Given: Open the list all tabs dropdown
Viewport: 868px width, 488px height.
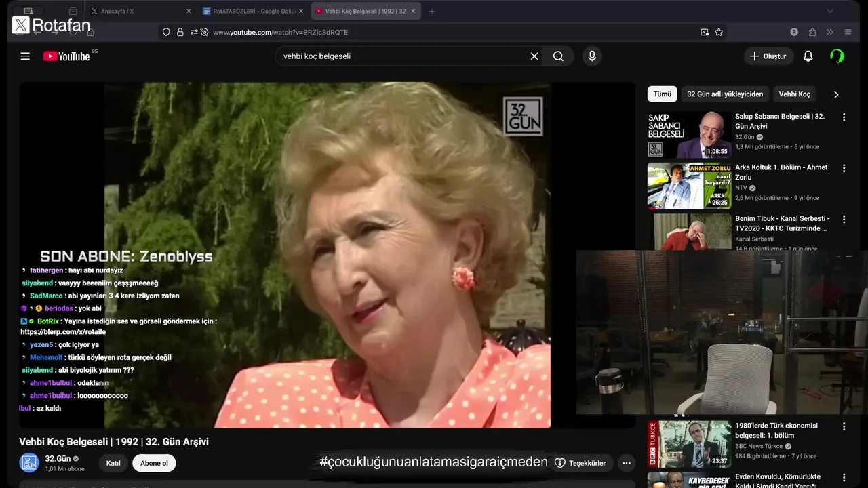Looking at the screenshot, I should 830,11.
